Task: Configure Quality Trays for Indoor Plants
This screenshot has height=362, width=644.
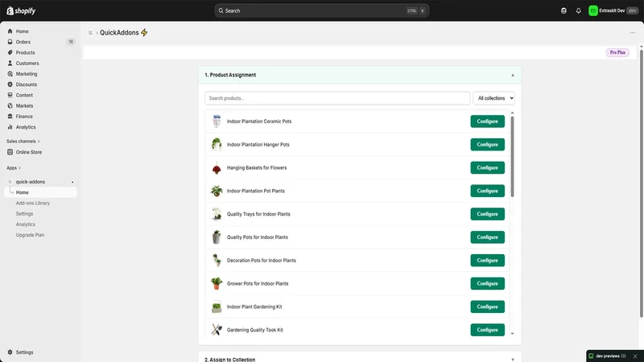Action: tap(487, 214)
